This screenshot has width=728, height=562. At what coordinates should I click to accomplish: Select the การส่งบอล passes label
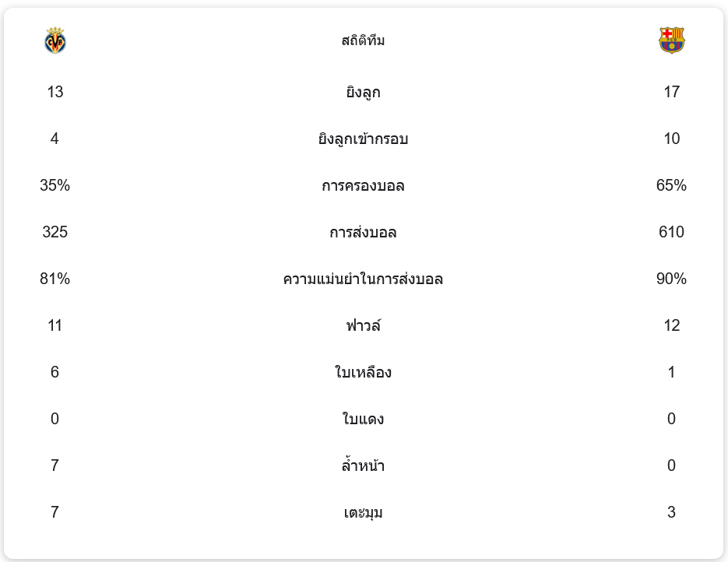tap(363, 233)
